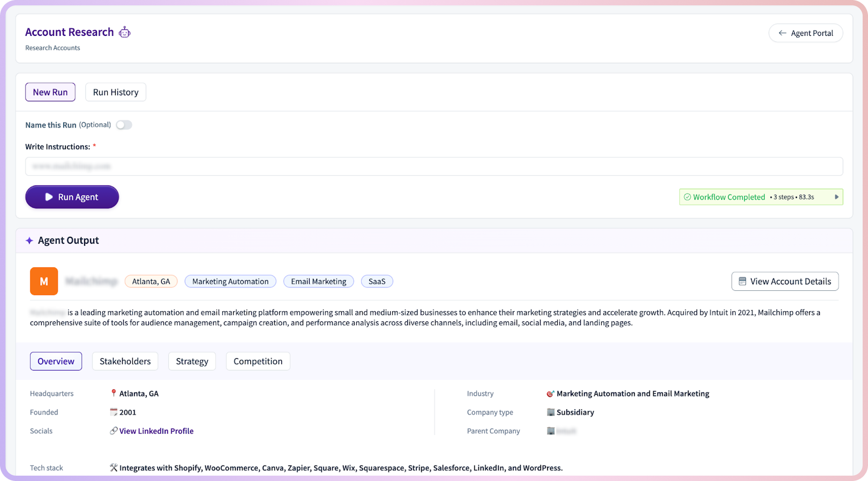Open the View LinkedIn Profile link
This screenshot has width=868, height=481.
pyautogui.click(x=156, y=431)
